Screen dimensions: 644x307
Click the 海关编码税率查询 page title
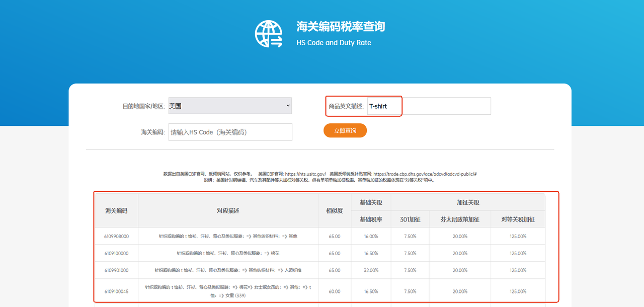point(341,27)
